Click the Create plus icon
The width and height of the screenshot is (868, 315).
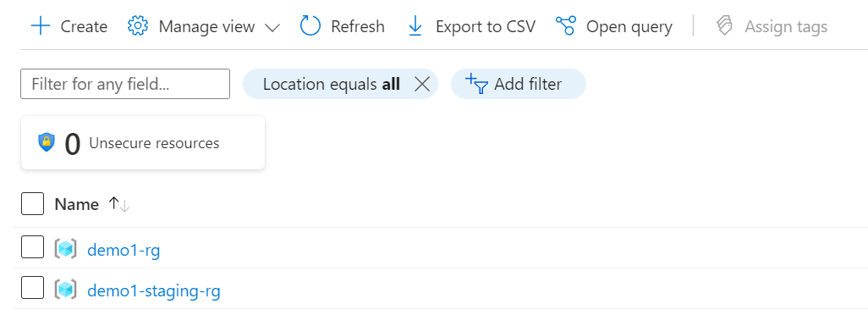[x=41, y=26]
